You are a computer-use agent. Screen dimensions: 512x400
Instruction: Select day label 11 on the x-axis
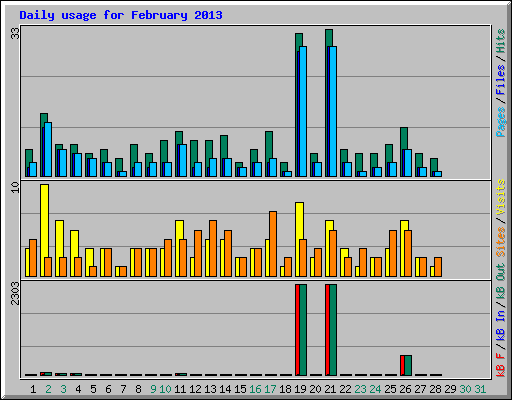180,389
